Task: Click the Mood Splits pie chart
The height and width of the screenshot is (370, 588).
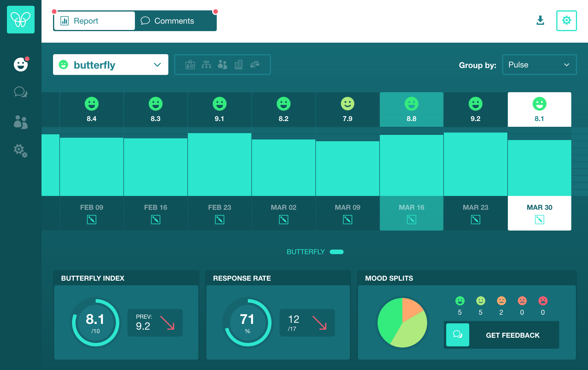Action: (402, 323)
